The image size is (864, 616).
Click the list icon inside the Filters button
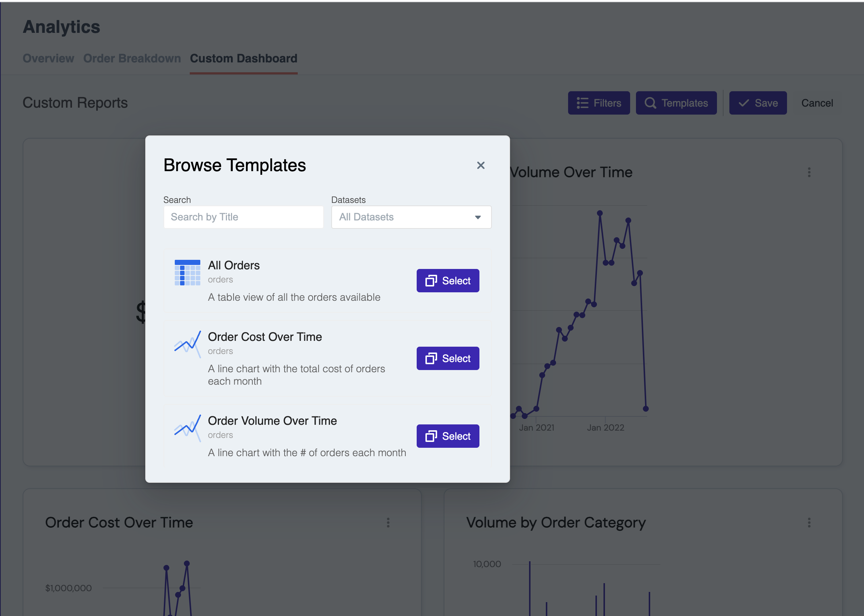point(582,103)
